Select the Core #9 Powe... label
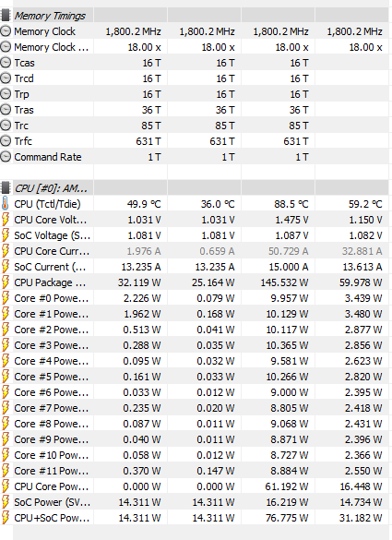Viewport: 392px width, 540px height. 52,439
